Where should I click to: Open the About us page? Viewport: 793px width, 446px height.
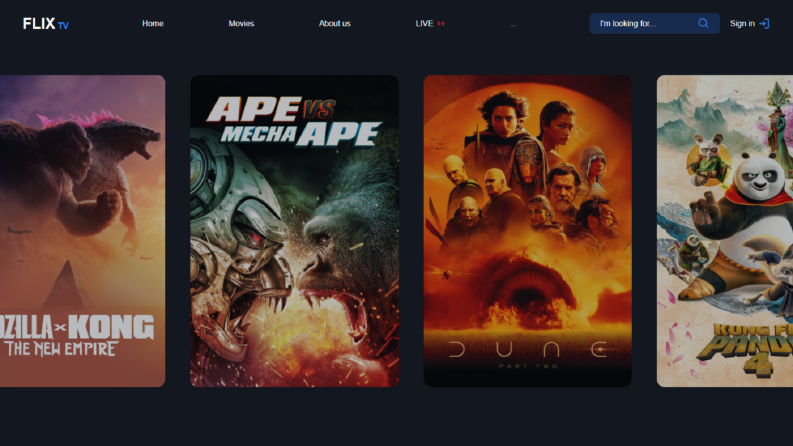(334, 23)
